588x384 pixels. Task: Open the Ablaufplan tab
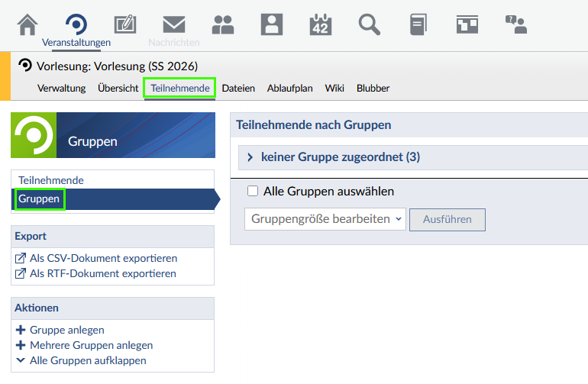[289, 88]
